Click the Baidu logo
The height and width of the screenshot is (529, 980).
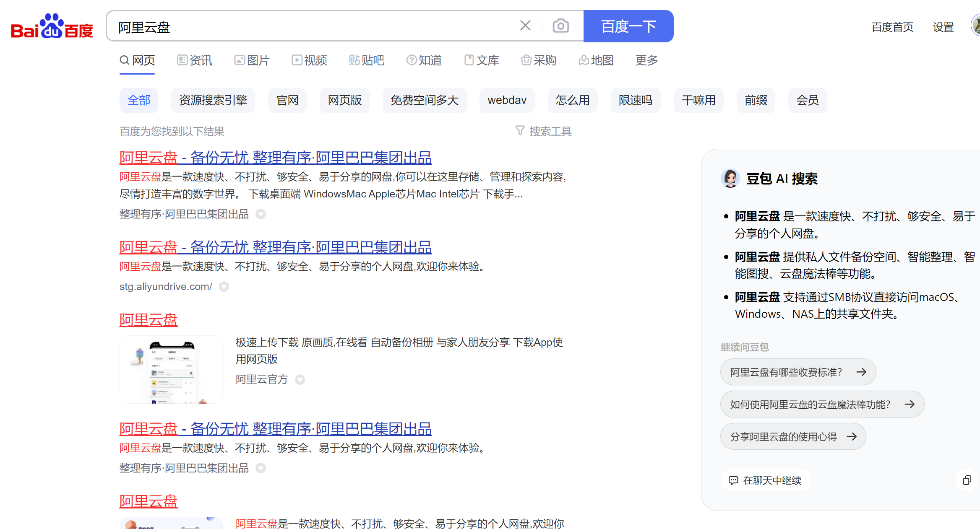click(x=52, y=26)
